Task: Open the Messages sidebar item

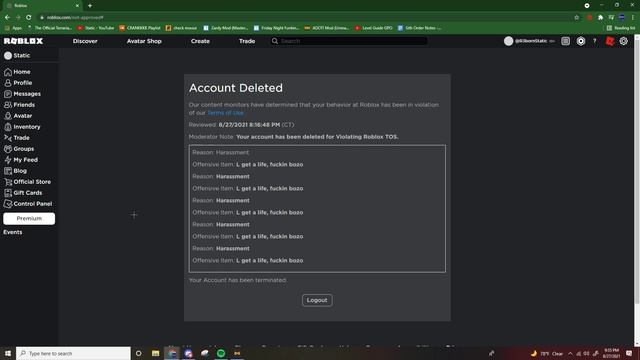Action: pos(22,94)
